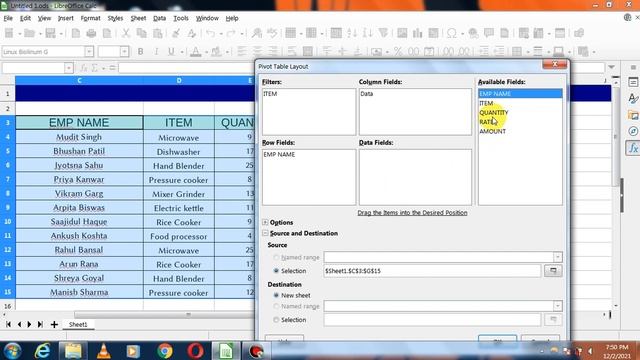Select the Source Selection radio button
The height and width of the screenshot is (360, 640).
276,271
